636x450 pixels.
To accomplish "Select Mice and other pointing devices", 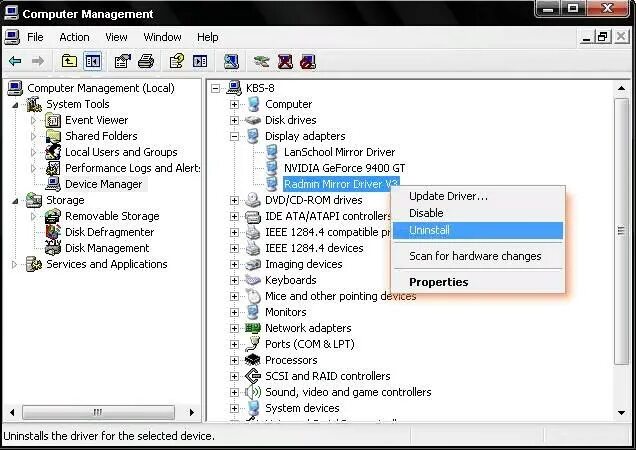I will 340,296.
